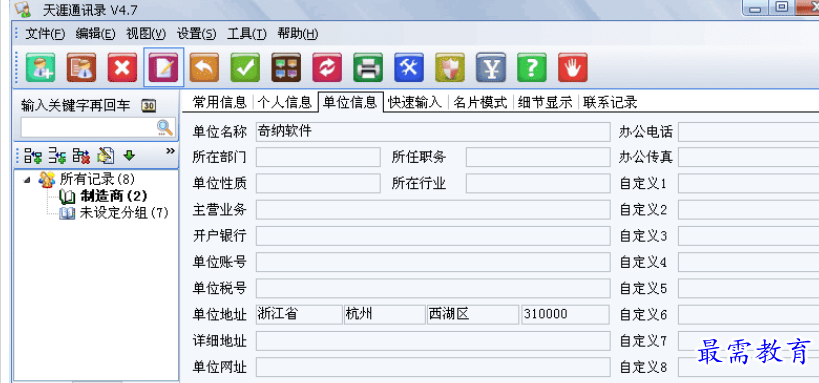Viewport: 819px width, 383px height.
Task: Switch to the 细节显示 tab
Action: (545, 102)
